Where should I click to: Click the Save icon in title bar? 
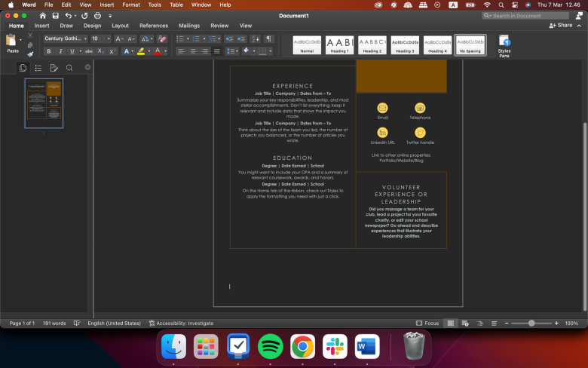(55, 15)
